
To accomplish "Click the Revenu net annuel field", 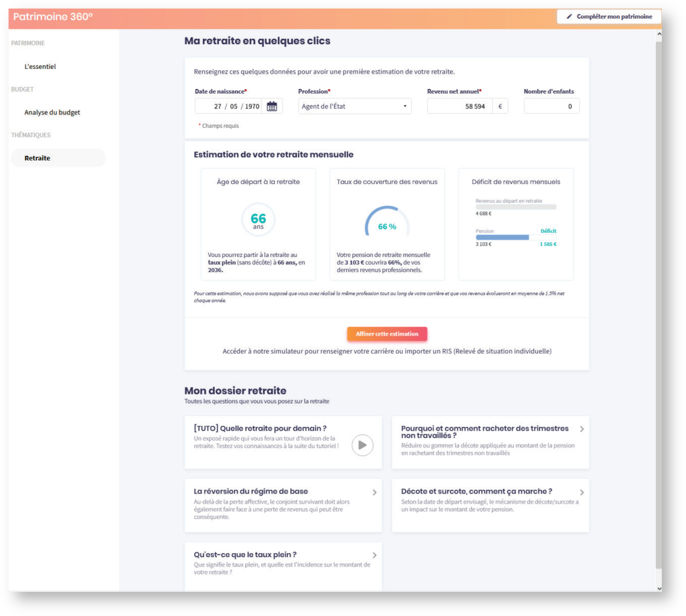I will pyautogui.click(x=460, y=106).
